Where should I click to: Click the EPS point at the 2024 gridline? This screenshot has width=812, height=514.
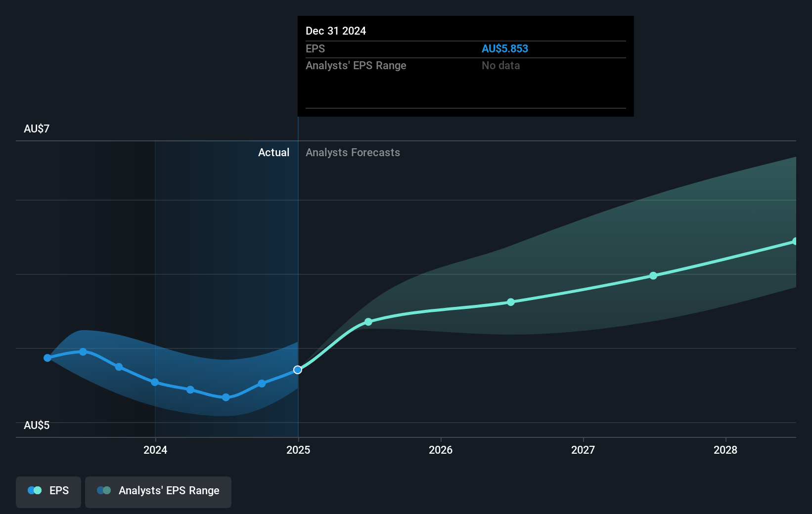click(155, 382)
